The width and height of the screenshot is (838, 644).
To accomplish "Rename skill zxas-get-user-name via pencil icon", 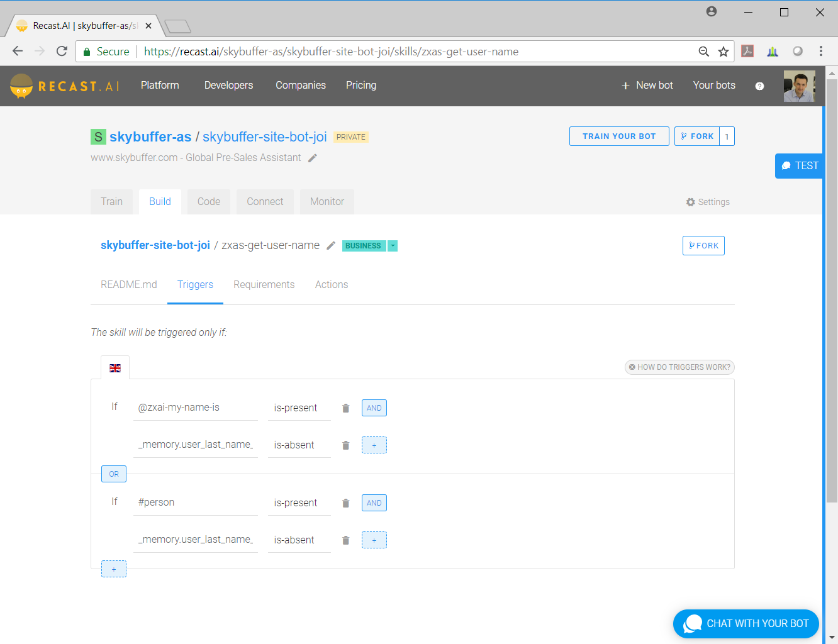I will click(331, 245).
